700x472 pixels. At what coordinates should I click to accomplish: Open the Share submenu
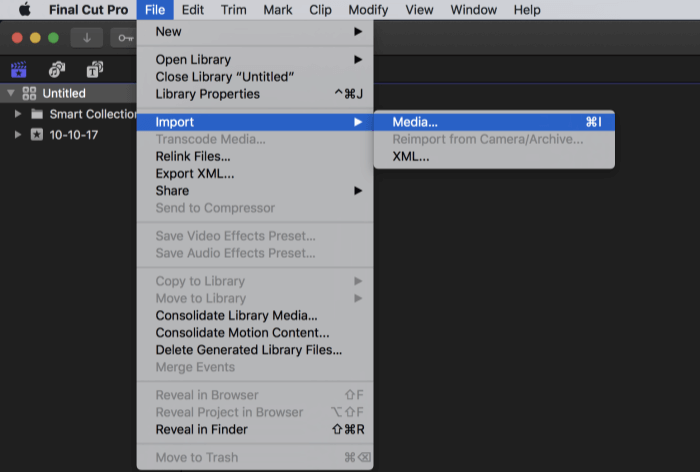click(x=255, y=191)
